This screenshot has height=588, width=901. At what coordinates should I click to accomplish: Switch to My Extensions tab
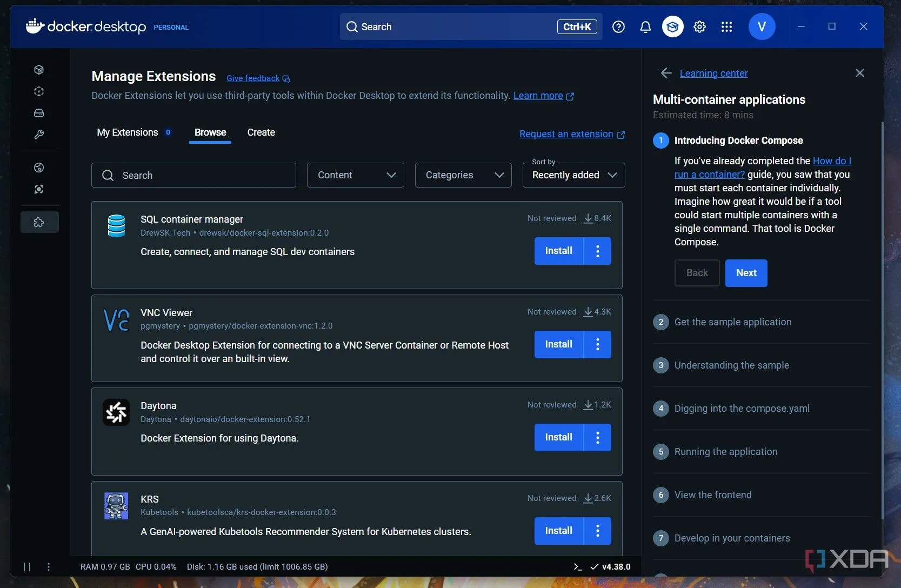tap(128, 132)
